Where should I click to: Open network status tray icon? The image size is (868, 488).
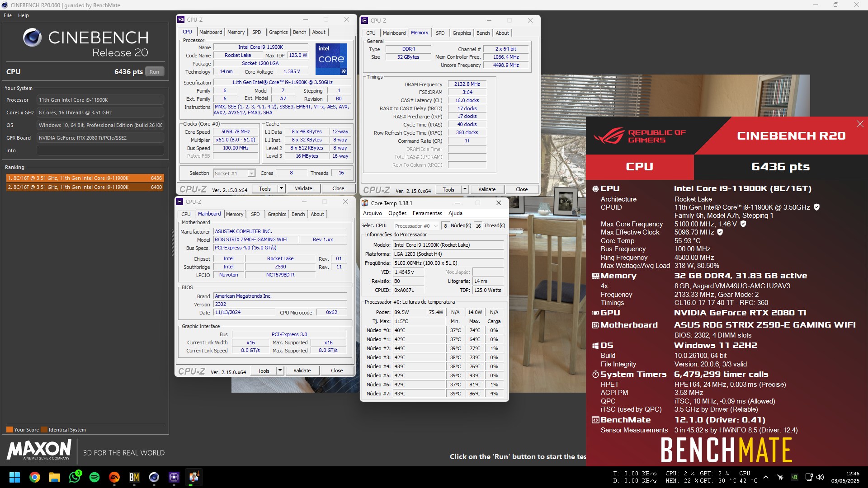pos(809,477)
